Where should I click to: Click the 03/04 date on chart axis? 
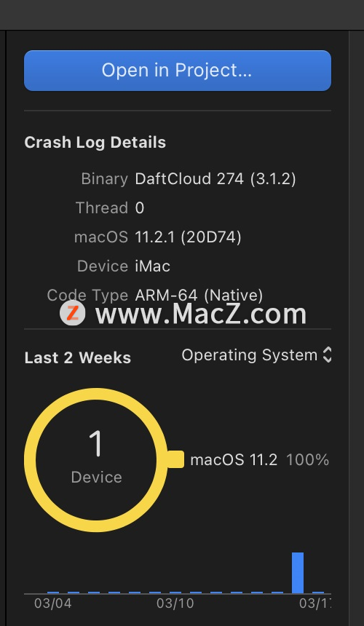click(x=52, y=603)
